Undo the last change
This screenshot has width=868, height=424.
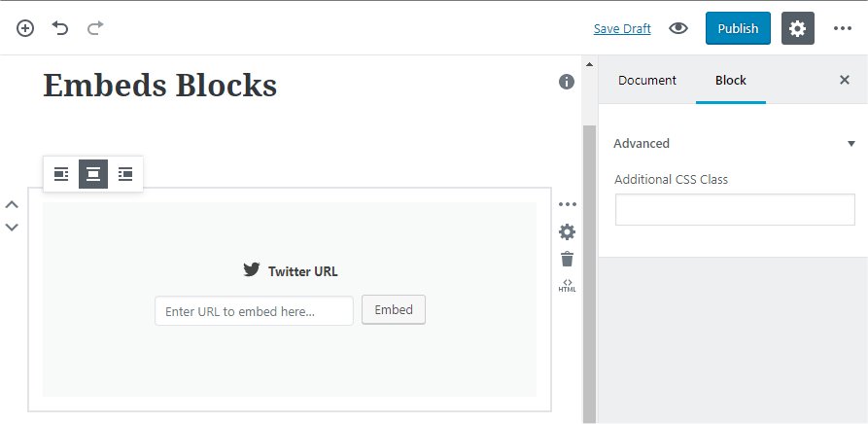click(60, 28)
